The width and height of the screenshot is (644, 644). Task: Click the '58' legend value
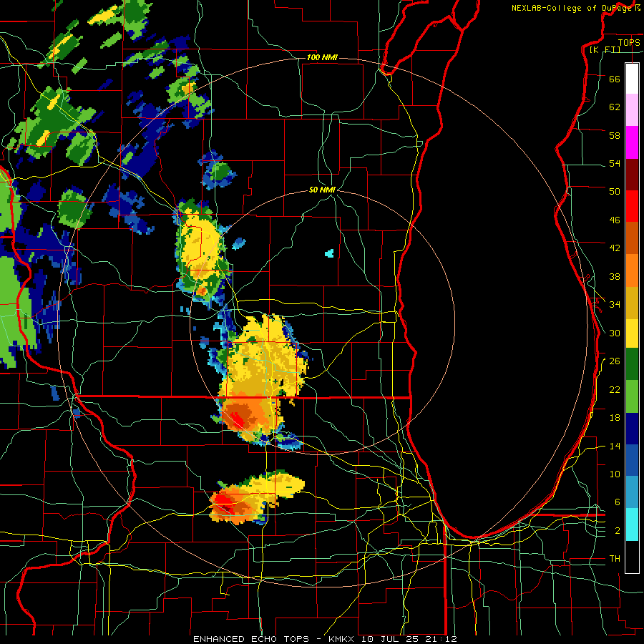point(615,135)
